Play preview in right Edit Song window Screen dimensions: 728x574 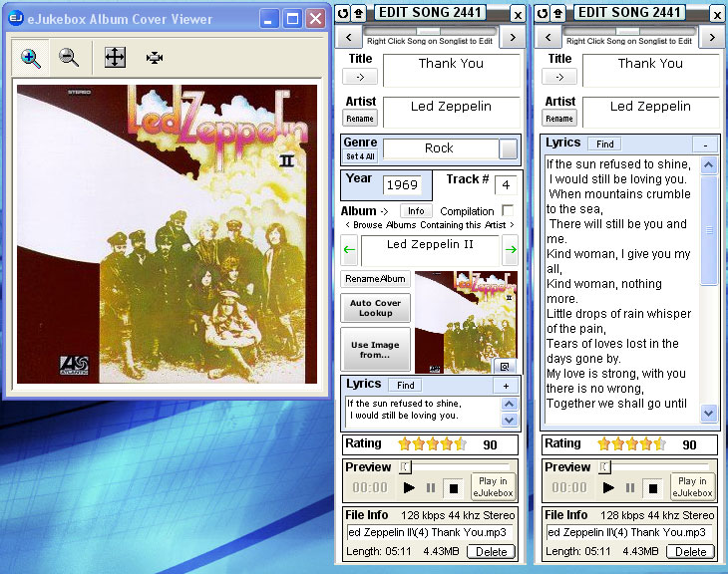[x=608, y=487]
